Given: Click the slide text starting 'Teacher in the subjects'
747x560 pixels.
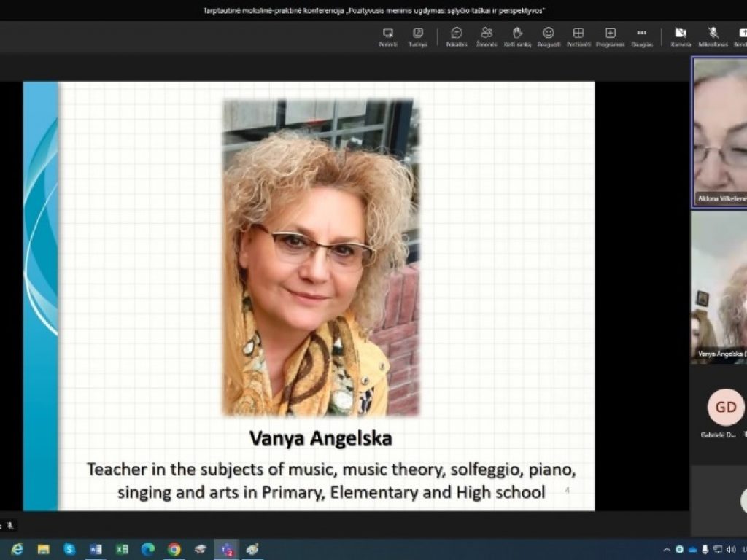Looking at the screenshot, I should 332,481.
